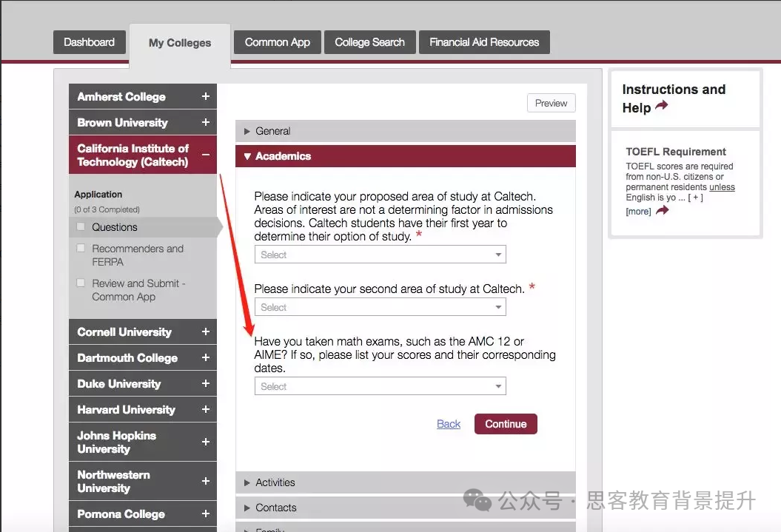Click the Back link

click(448, 423)
